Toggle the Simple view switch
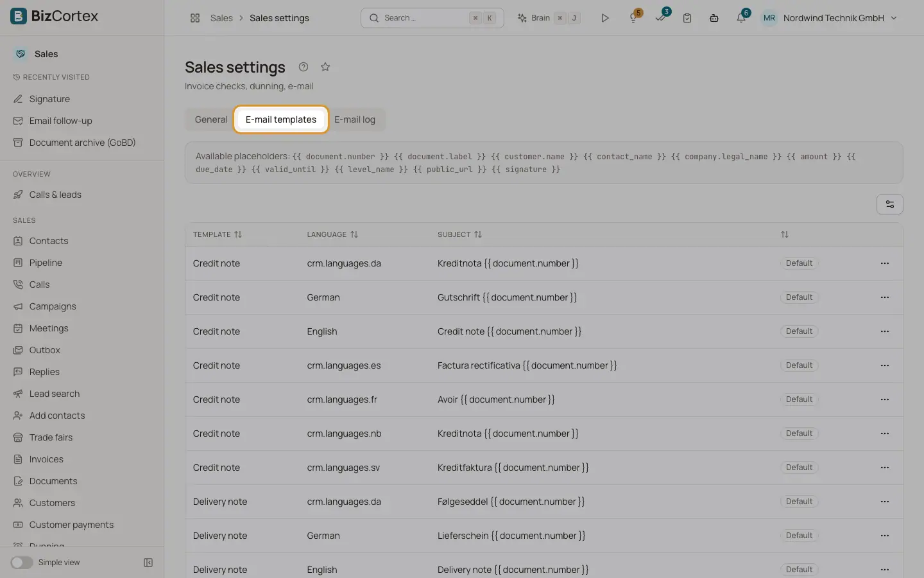 (22, 563)
